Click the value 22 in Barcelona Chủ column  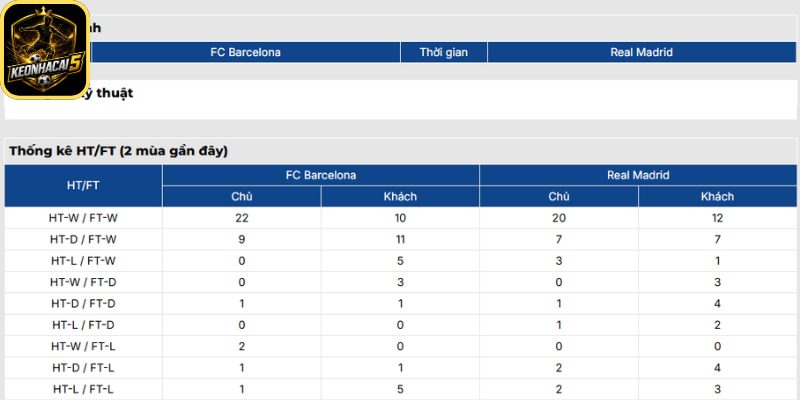coord(242,218)
